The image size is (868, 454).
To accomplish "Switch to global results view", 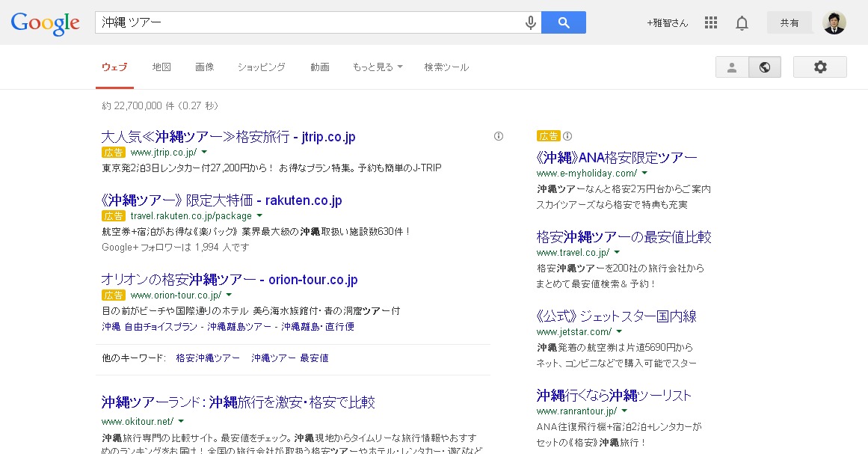I will [x=765, y=67].
